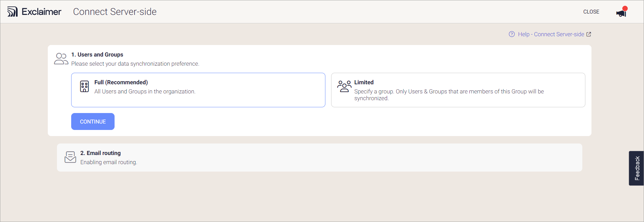Image resolution: width=644 pixels, height=222 pixels.
Task: Click the circled question mark help icon
Action: pyautogui.click(x=511, y=34)
